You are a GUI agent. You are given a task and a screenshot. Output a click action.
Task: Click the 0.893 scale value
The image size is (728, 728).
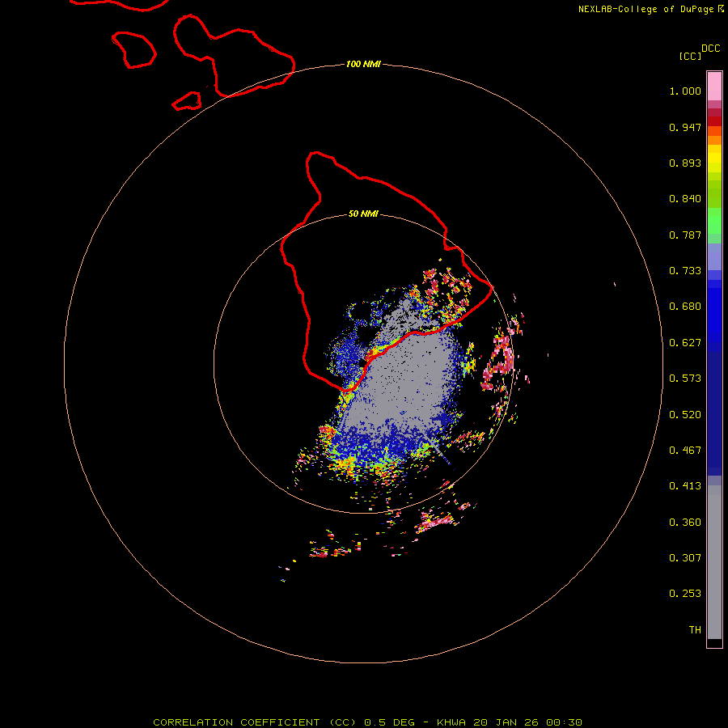pos(685,163)
